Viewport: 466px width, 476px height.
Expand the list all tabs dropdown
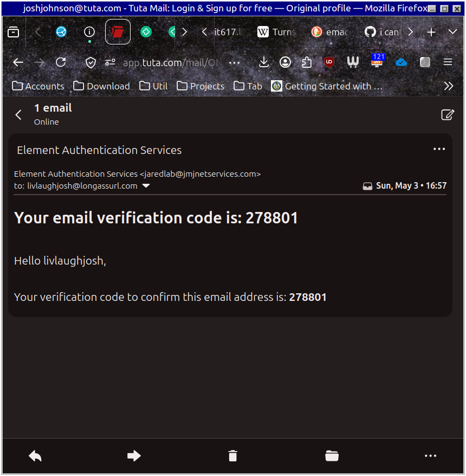coord(452,32)
